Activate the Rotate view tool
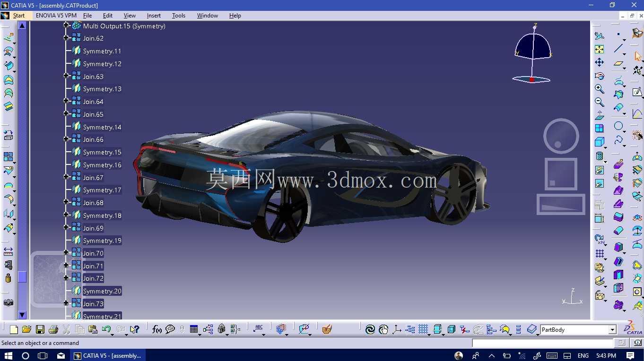This screenshot has width=644, height=361. [600, 76]
